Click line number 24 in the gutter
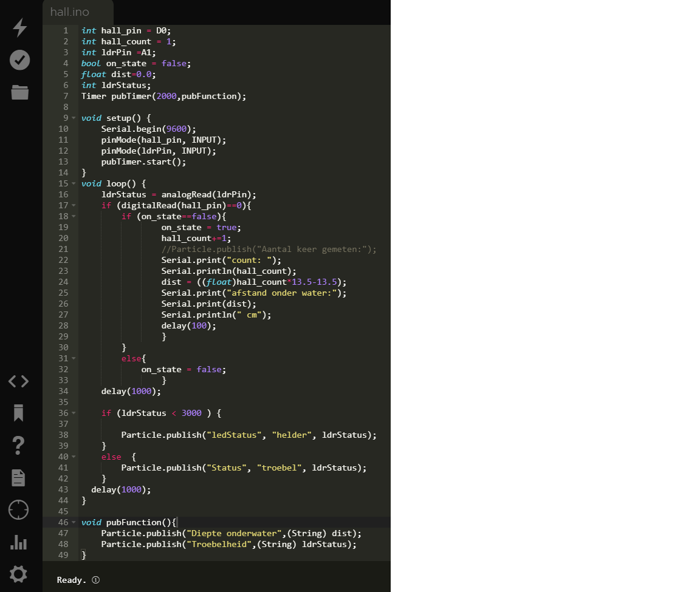The width and height of the screenshot is (700, 592). pyautogui.click(x=63, y=282)
